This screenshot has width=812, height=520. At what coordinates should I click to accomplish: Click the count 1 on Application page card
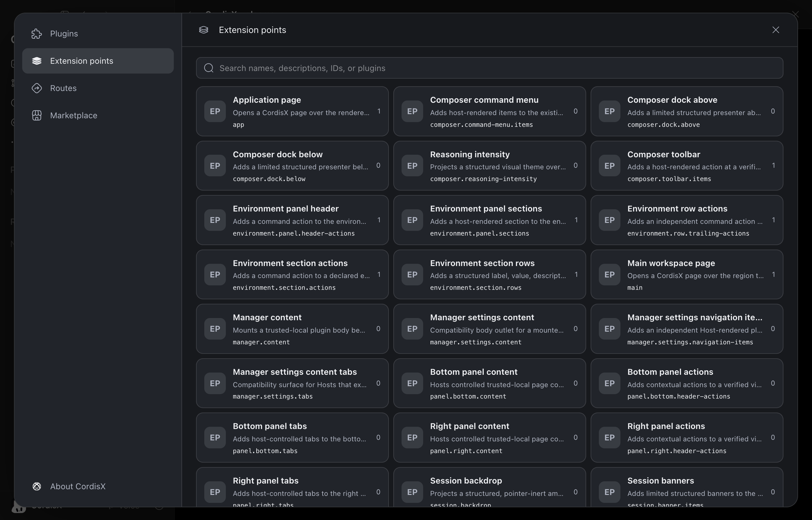pos(379,111)
